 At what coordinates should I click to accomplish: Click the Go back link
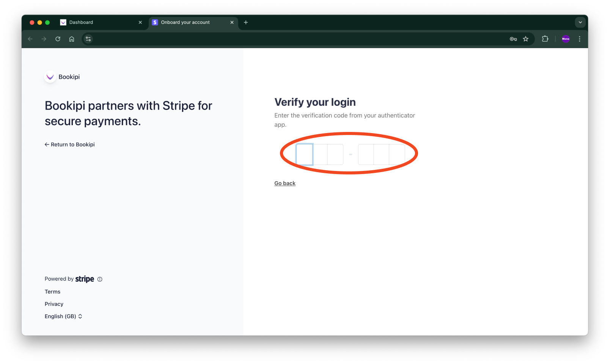point(285,183)
